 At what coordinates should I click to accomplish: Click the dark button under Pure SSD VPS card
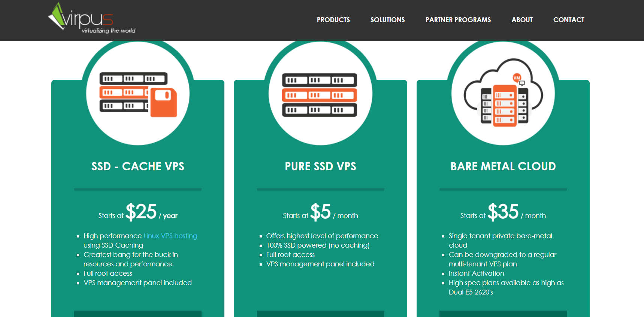320,314
